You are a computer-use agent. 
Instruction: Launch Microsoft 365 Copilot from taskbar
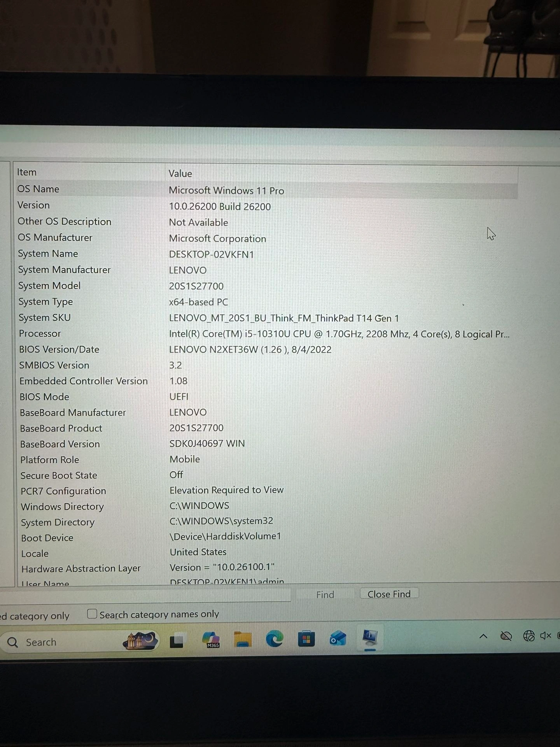(211, 640)
